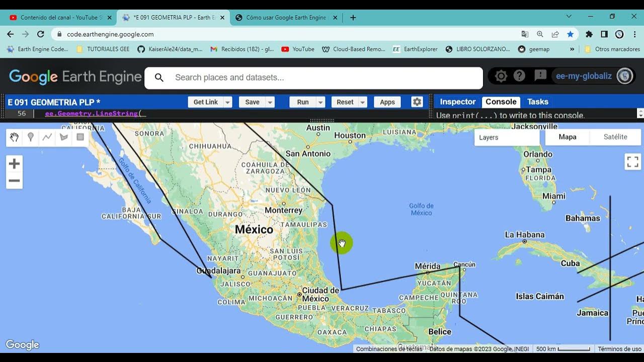This screenshot has width=644, height=362.
Task: Show more bookmarks chevron
Action: click(572, 49)
